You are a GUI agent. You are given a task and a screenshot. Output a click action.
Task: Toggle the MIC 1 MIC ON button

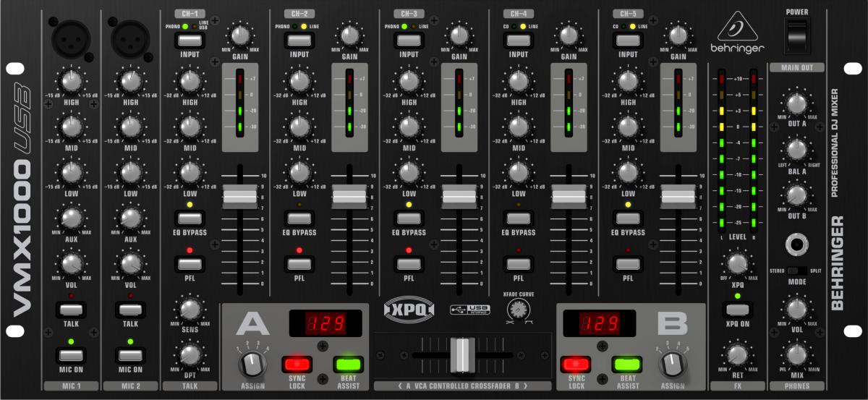pos(71,354)
